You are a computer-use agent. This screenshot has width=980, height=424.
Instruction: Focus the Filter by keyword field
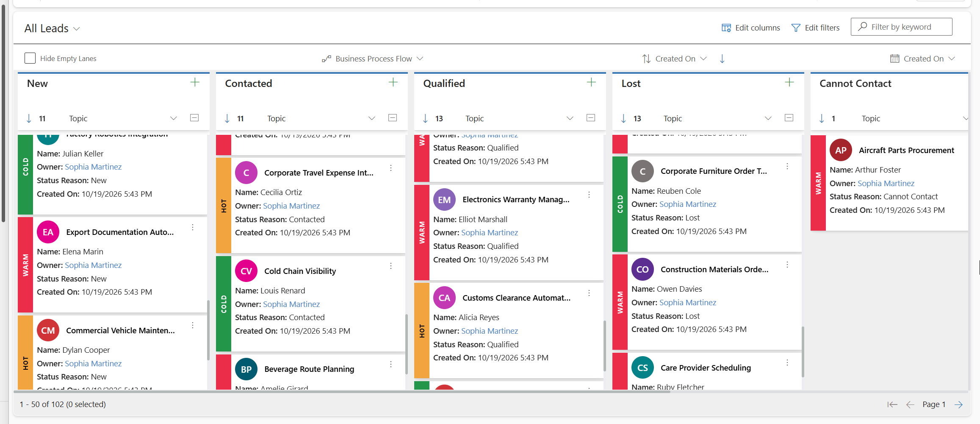pos(901,27)
